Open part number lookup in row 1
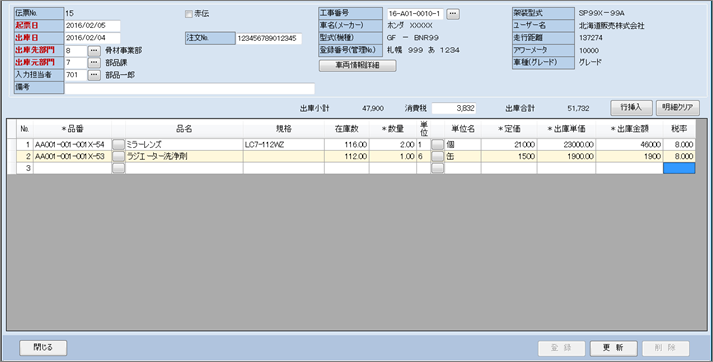Image resolution: width=713 pixels, height=362 pixels. (118, 145)
